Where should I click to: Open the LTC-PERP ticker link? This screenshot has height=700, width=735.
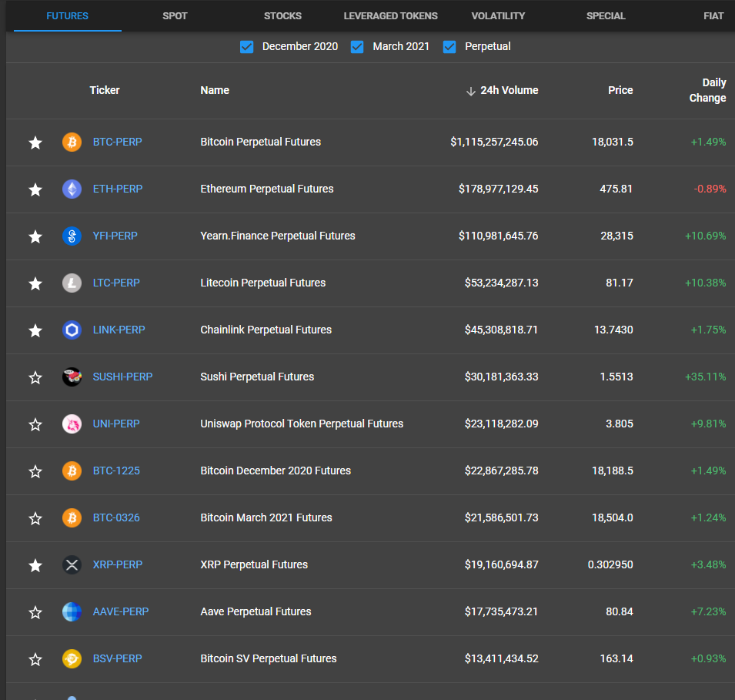coord(116,283)
